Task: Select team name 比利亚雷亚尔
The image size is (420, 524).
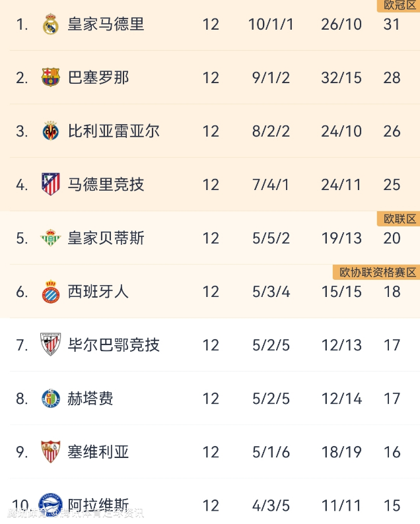Action: (114, 131)
